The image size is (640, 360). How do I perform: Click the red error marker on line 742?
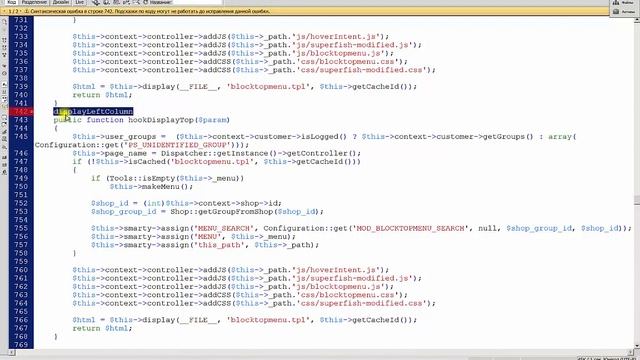[x=21, y=111]
